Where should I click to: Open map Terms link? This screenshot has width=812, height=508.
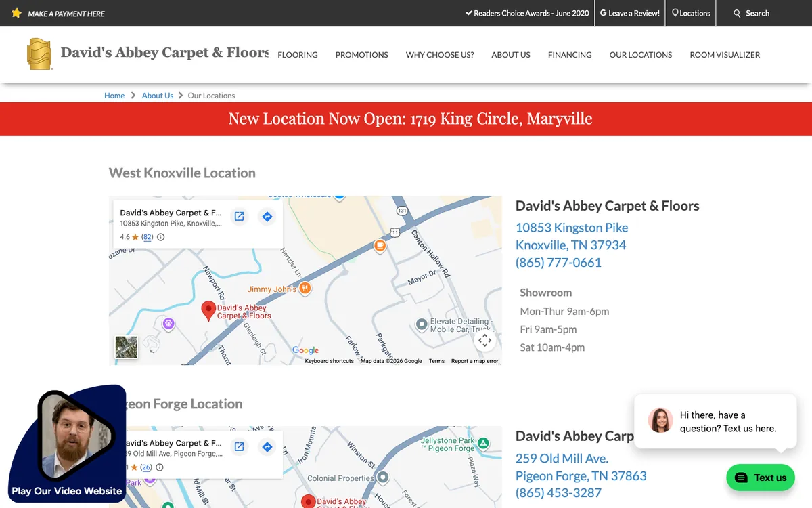click(x=436, y=361)
